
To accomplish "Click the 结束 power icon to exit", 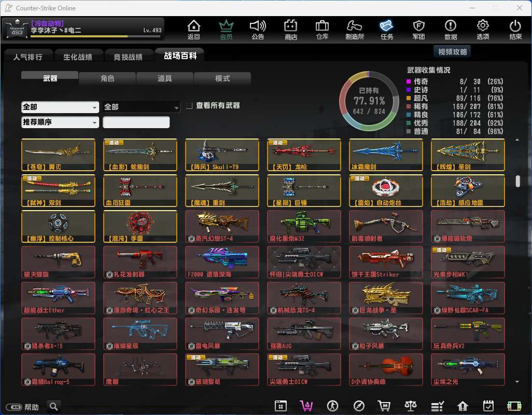I will point(515,30).
